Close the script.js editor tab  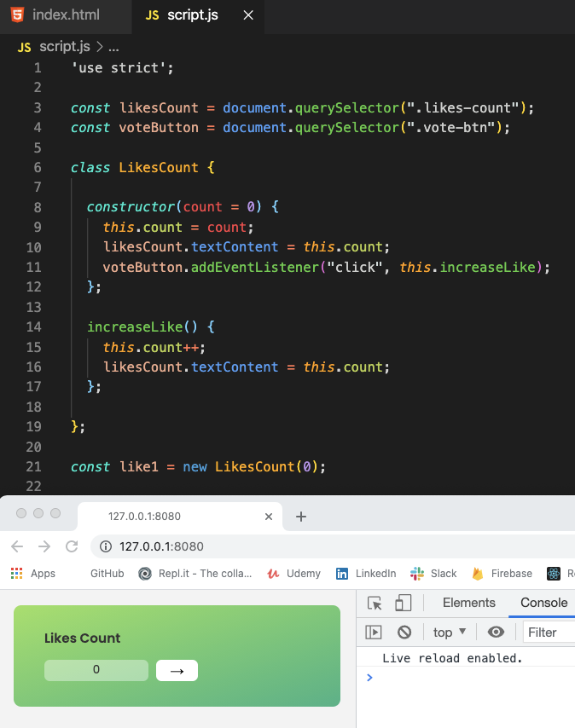248,15
